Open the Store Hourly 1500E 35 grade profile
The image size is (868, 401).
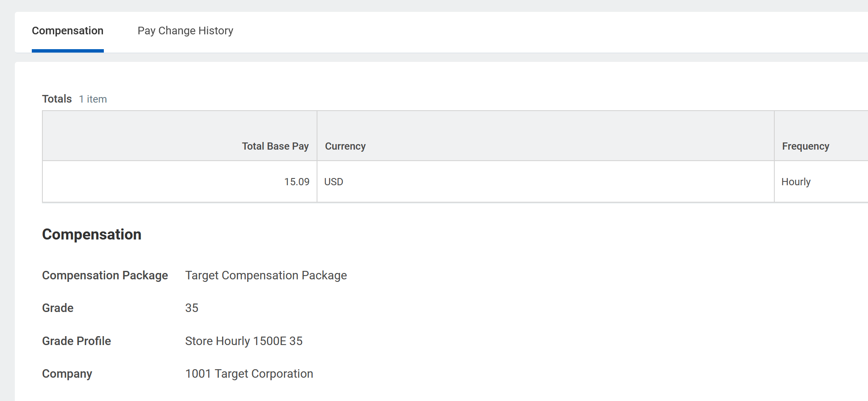pos(244,341)
